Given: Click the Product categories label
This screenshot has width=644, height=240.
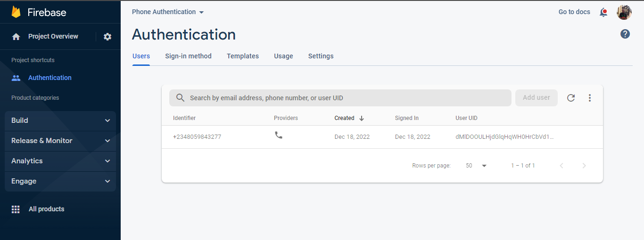Looking at the screenshot, I should click(x=35, y=98).
